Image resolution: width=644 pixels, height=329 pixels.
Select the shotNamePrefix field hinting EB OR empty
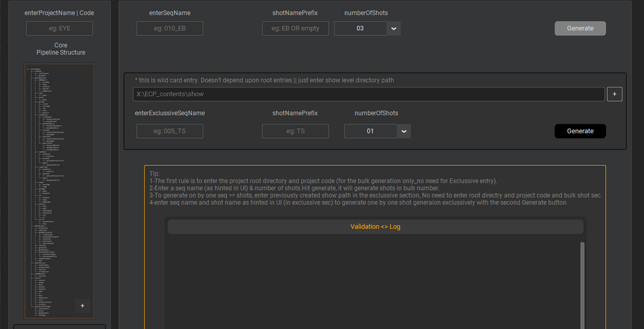pos(295,28)
